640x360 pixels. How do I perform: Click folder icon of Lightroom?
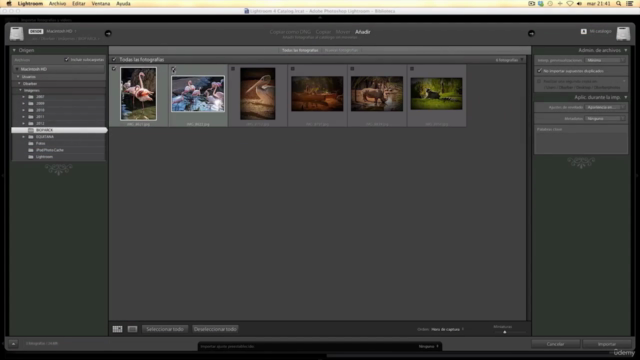click(x=31, y=157)
